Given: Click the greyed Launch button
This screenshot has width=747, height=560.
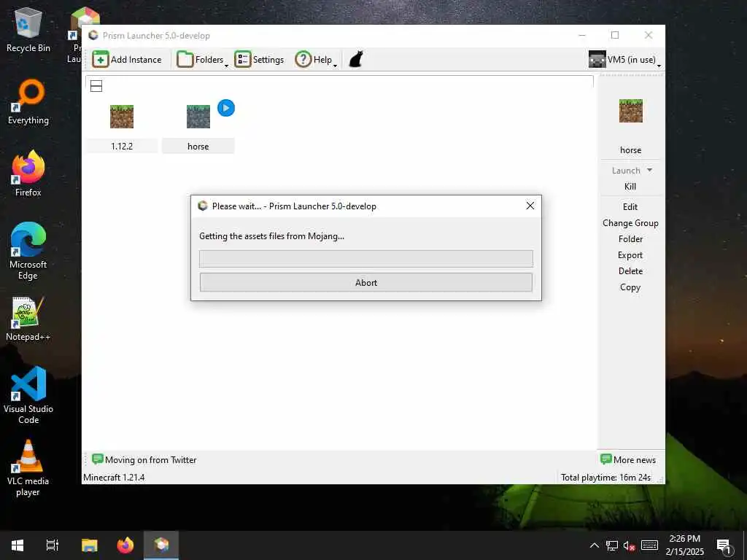Looking at the screenshot, I should click(626, 171).
